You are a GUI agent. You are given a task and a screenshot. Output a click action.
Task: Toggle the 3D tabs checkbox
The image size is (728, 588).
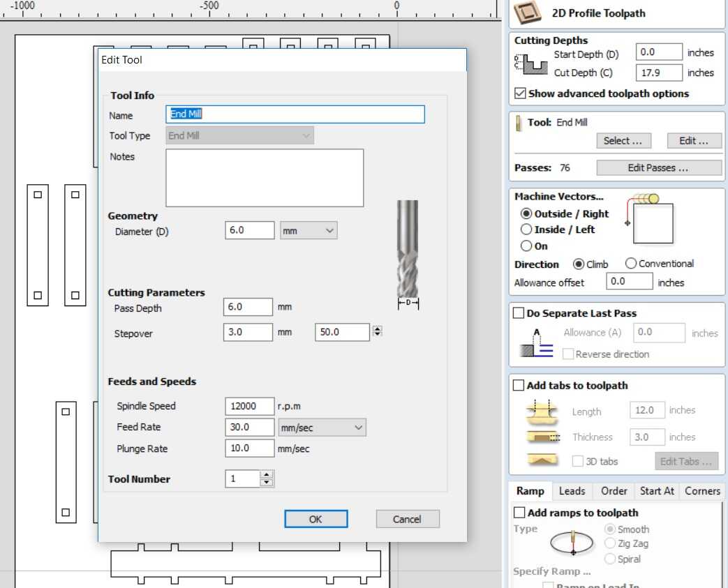coord(577,461)
